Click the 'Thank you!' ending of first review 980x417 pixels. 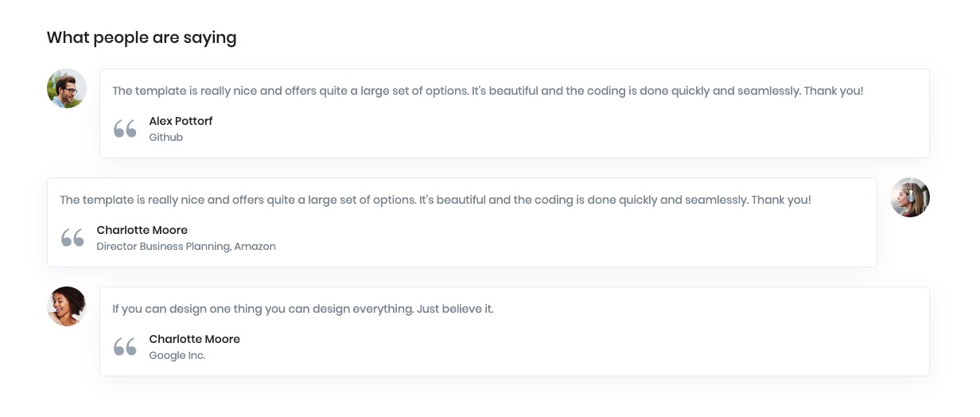[834, 91]
